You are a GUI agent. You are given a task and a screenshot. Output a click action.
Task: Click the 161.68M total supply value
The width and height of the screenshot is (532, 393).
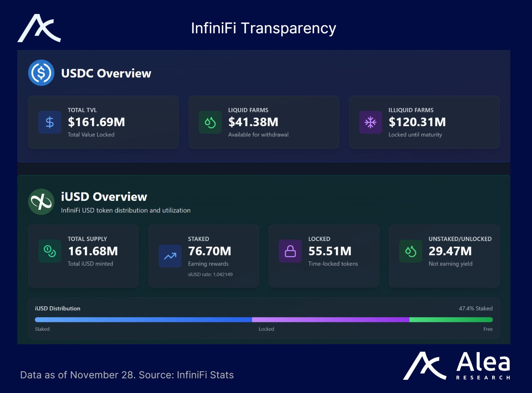tap(93, 251)
